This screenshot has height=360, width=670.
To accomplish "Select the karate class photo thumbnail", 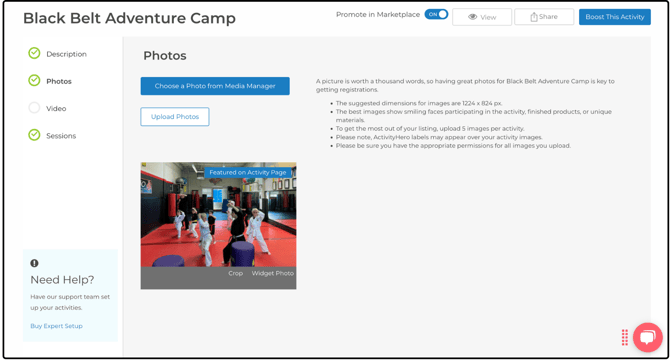I will [218, 214].
